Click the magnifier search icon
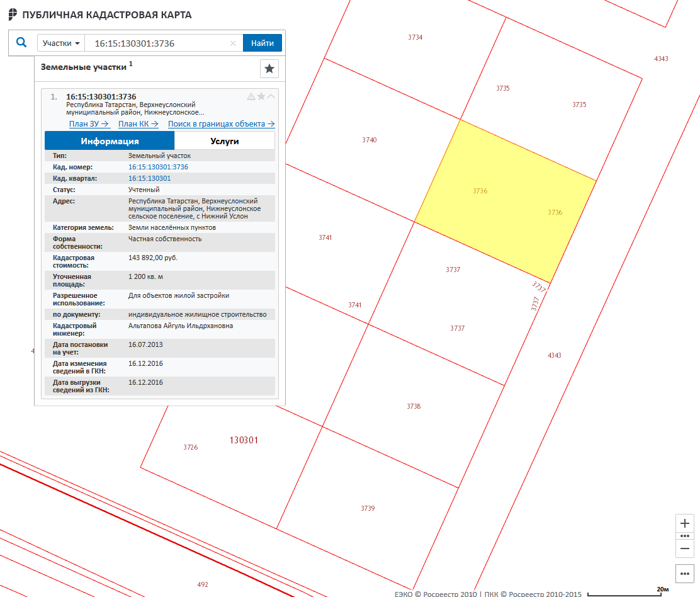The height and width of the screenshot is (597, 700). point(21,43)
